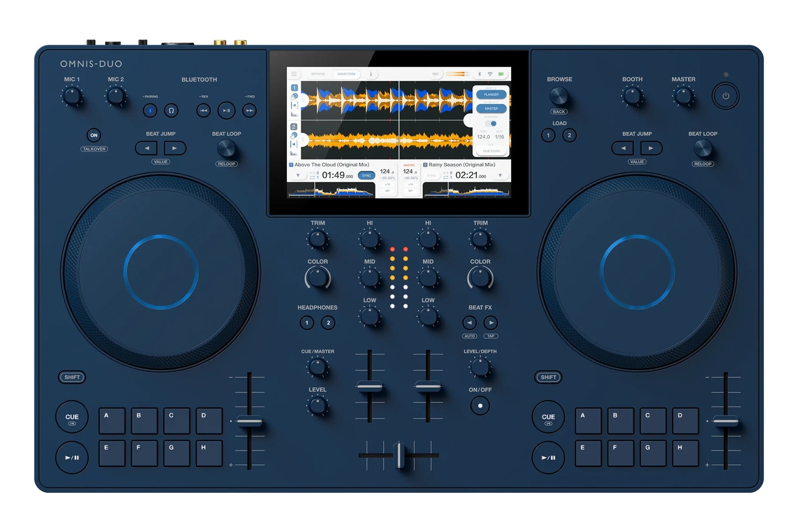This screenshot has height=532, width=798.
Task: Tap the battery indicator icon
Action: click(x=501, y=74)
